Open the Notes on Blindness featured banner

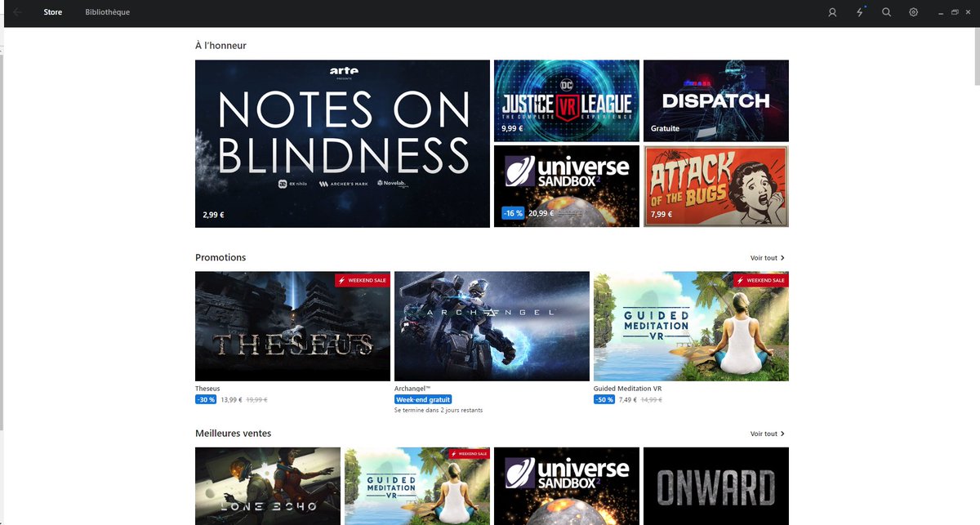(x=342, y=144)
